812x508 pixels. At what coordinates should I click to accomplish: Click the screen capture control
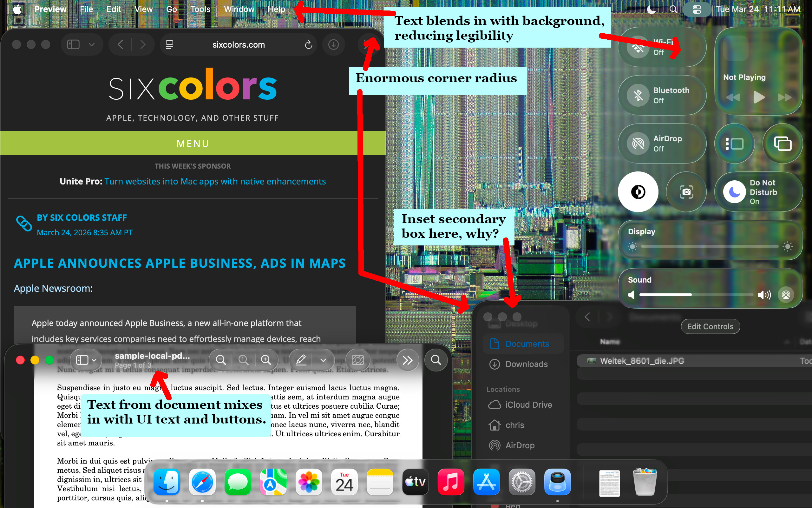pos(686,192)
